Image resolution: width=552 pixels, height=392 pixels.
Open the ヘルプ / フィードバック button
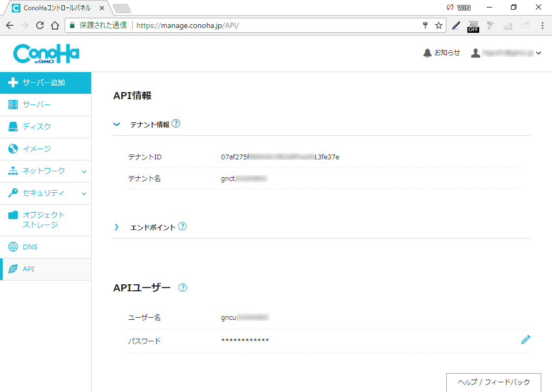coord(494,382)
